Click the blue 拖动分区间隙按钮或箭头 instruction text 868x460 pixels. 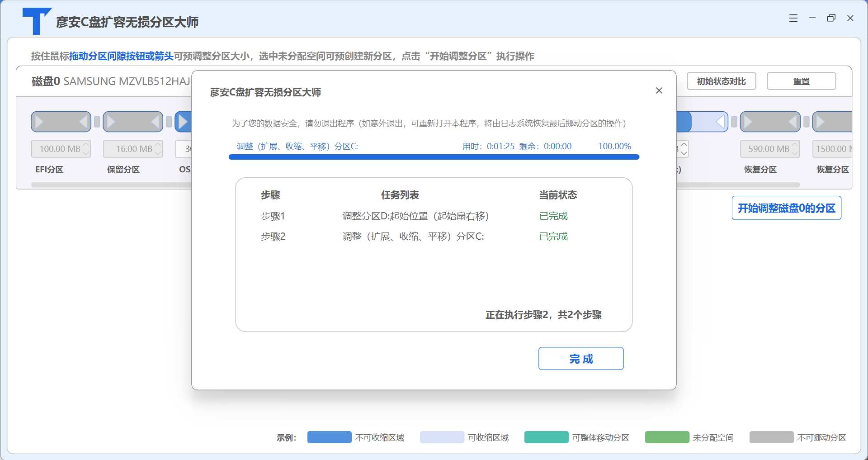click(x=121, y=56)
